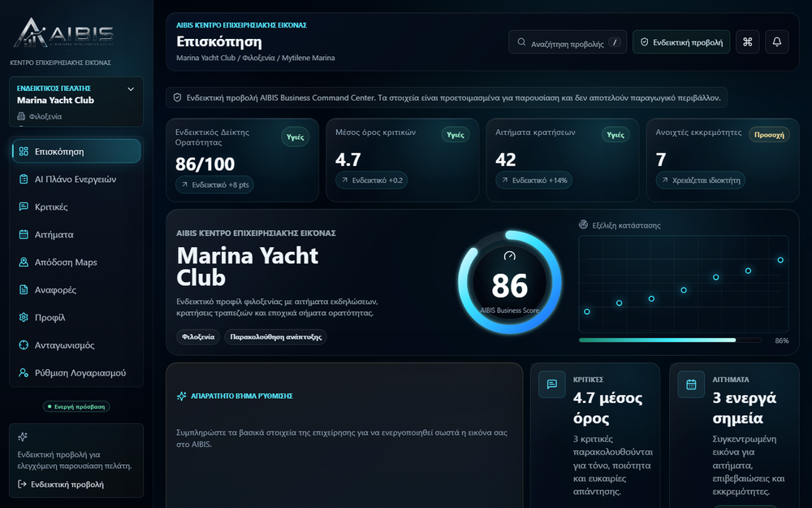The image size is (812, 508).
Task: Open the 3 ενεργά σημεία card
Action: click(x=734, y=436)
